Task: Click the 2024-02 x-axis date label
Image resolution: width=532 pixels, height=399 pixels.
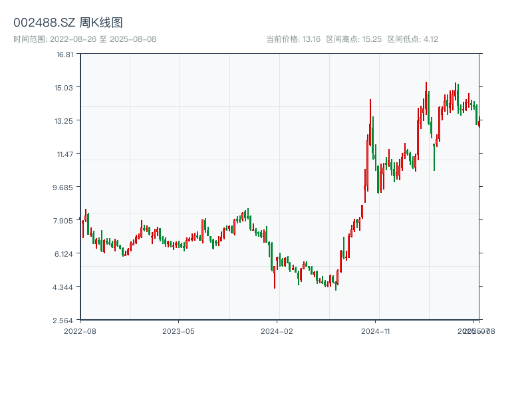Action: point(277,331)
